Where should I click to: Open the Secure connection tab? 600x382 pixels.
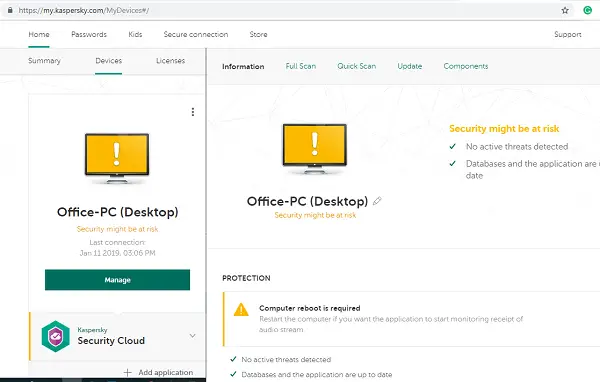[196, 34]
